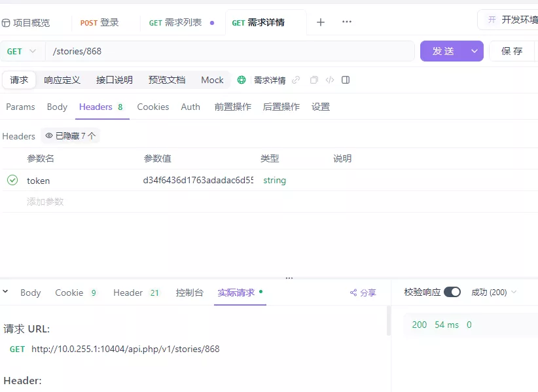Open the more tabs ellipsis menu
The height and width of the screenshot is (392, 538).
(346, 22)
